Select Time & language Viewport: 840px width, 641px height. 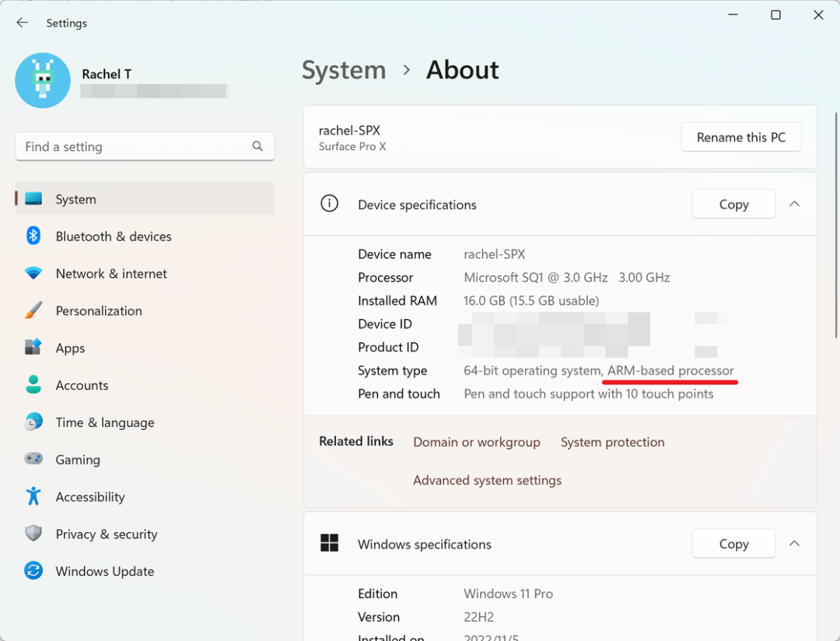(104, 422)
